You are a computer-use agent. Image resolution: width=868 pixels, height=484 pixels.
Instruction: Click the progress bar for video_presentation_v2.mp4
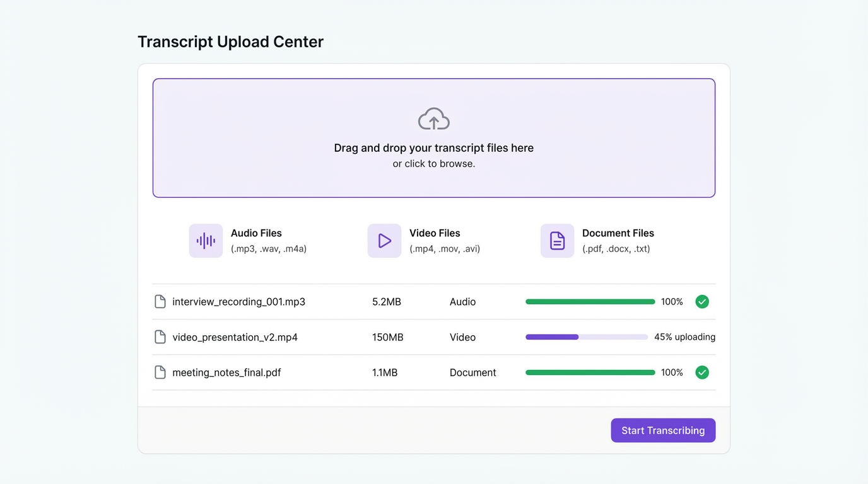[586, 337]
